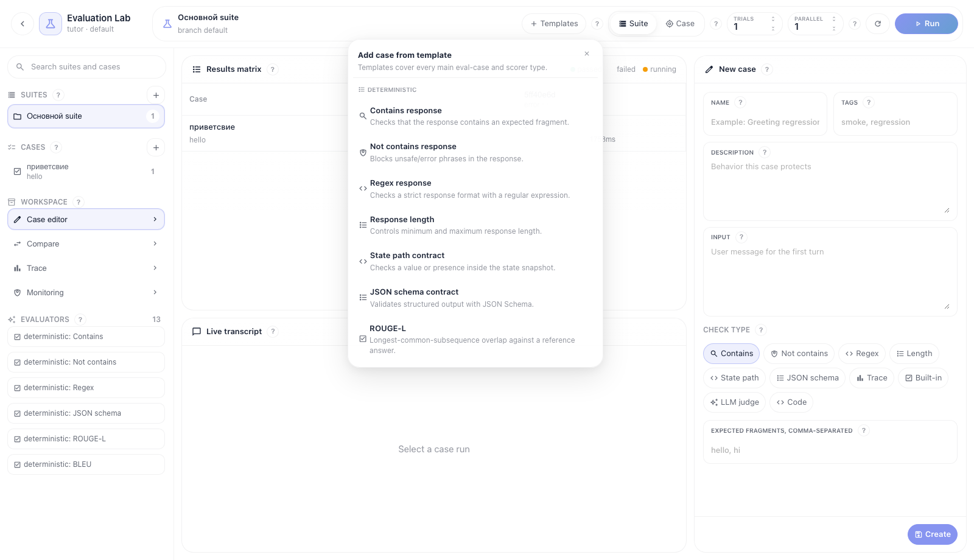Open the приветсвие case in sidebar

[x=86, y=172]
